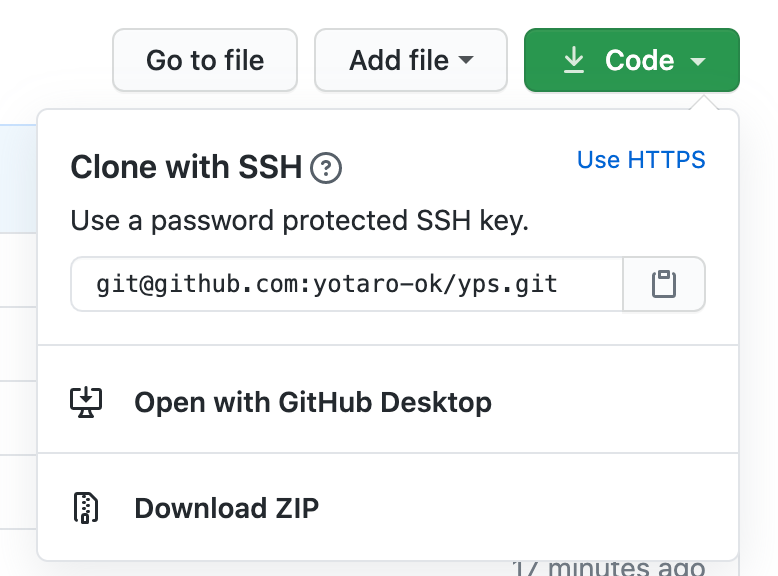This screenshot has width=778, height=576.
Task: Click the download arrow icon on Code button
Action: 573,61
